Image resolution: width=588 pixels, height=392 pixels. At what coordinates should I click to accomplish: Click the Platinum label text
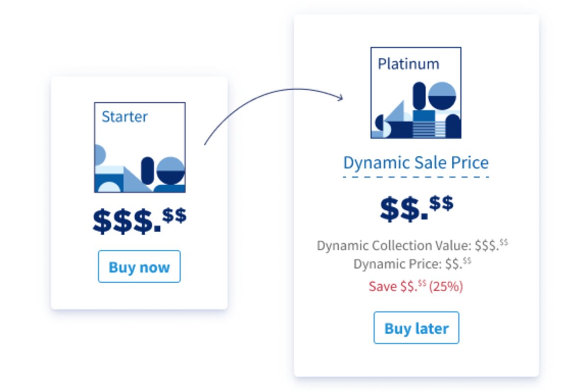pyautogui.click(x=408, y=64)
